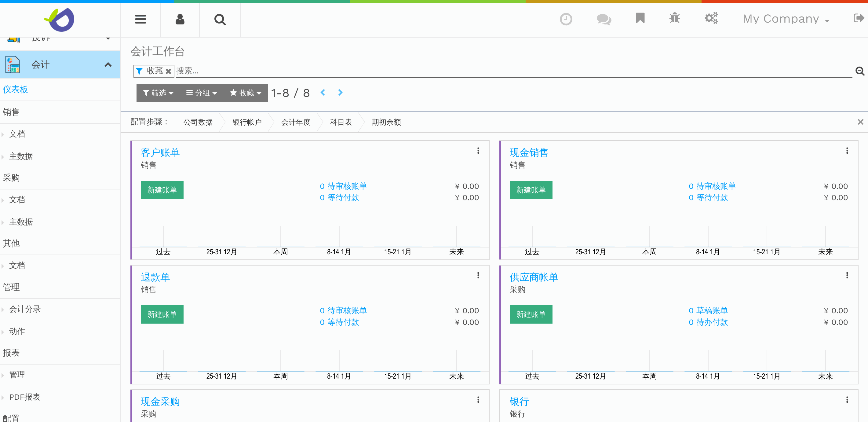
Task: Click the activities clock icon
Action: click(566, 19)
